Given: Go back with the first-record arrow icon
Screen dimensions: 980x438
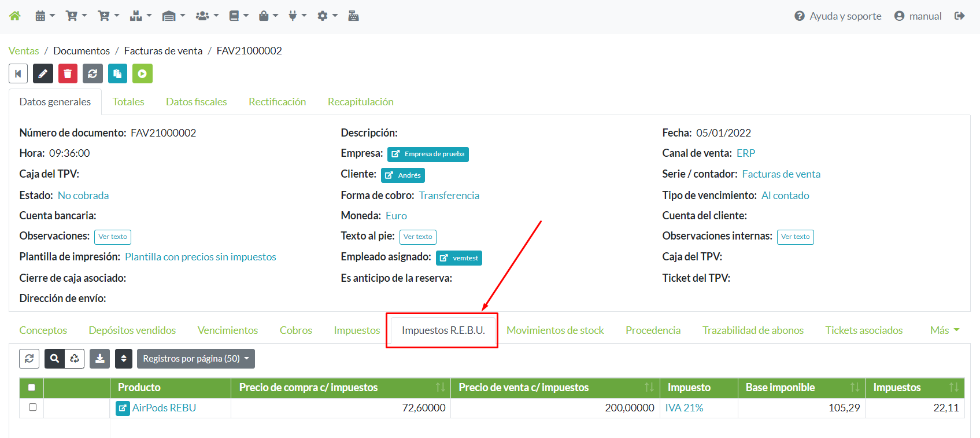Looking at the screenshot, I should point(18,73).
